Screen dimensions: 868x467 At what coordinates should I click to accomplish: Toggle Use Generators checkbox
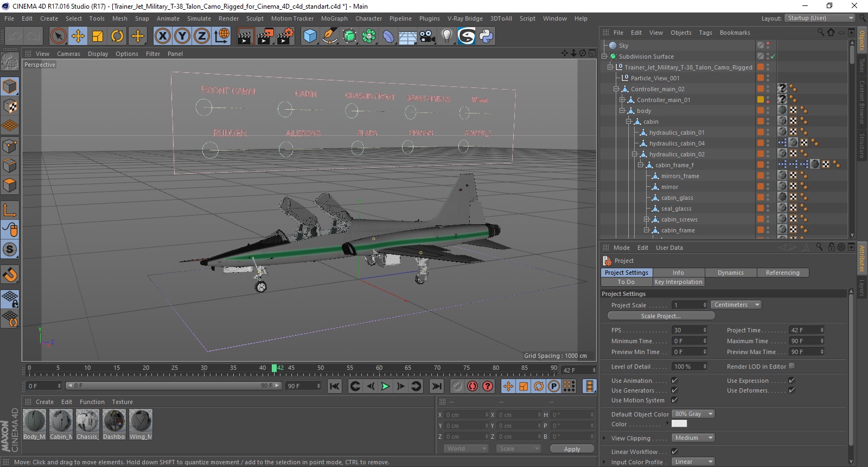[674, 390]
